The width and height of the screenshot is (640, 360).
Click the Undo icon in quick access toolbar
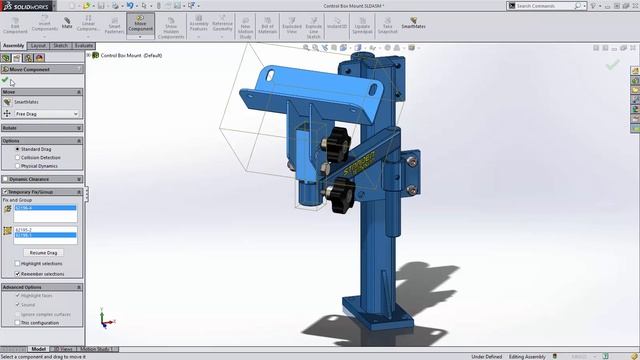point(130,6)
